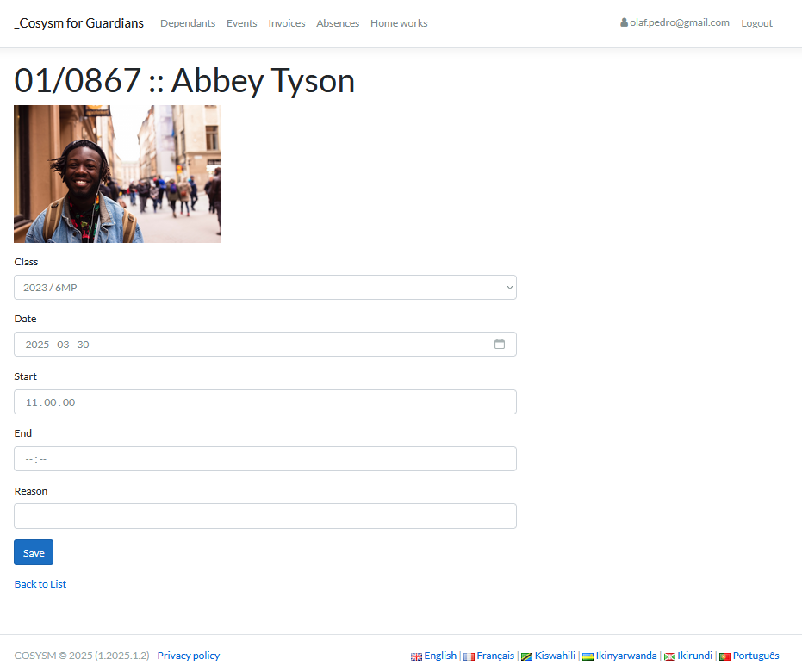Image resolution: width=802 pixels, height=672 pixels.
Task: Open the calendar picker icon in Date field
Action: point(500,344)
